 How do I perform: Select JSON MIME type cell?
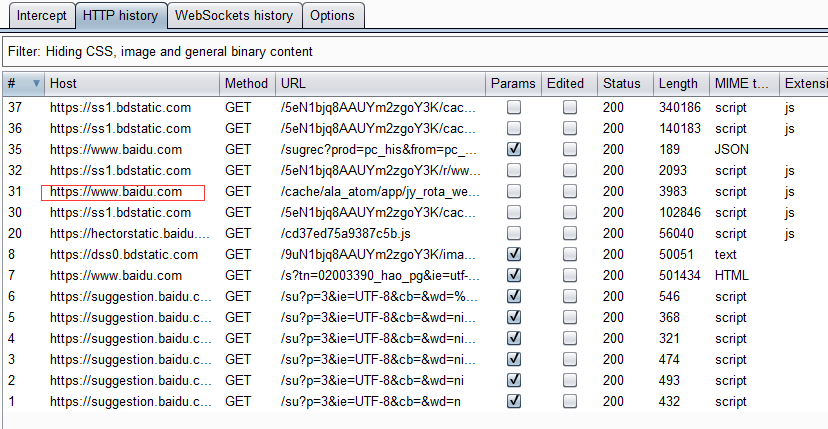coord(732,150)
